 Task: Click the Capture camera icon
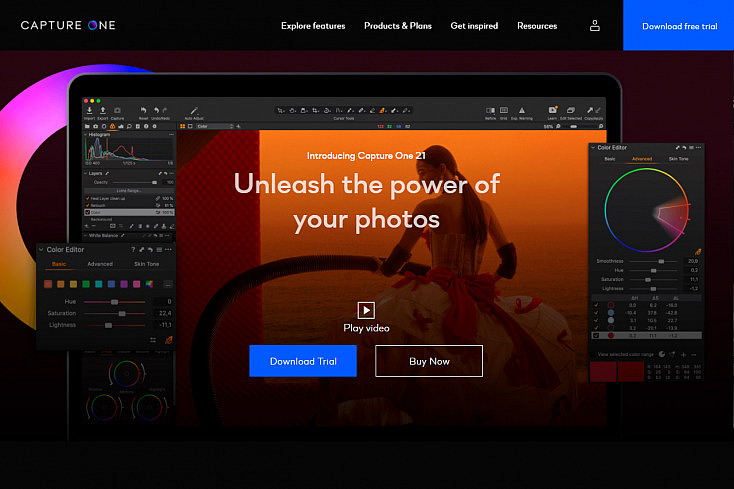(117, 110)
